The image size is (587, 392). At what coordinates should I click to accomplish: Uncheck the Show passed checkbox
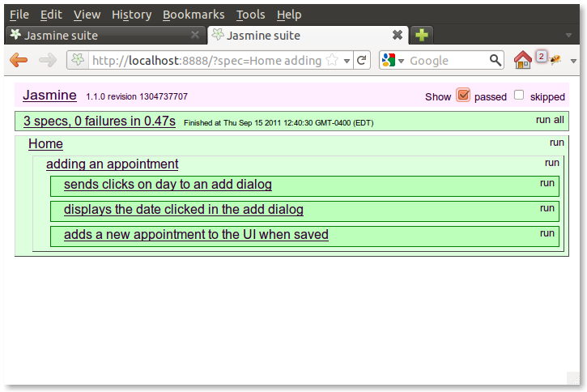click(x=462, y=95)
